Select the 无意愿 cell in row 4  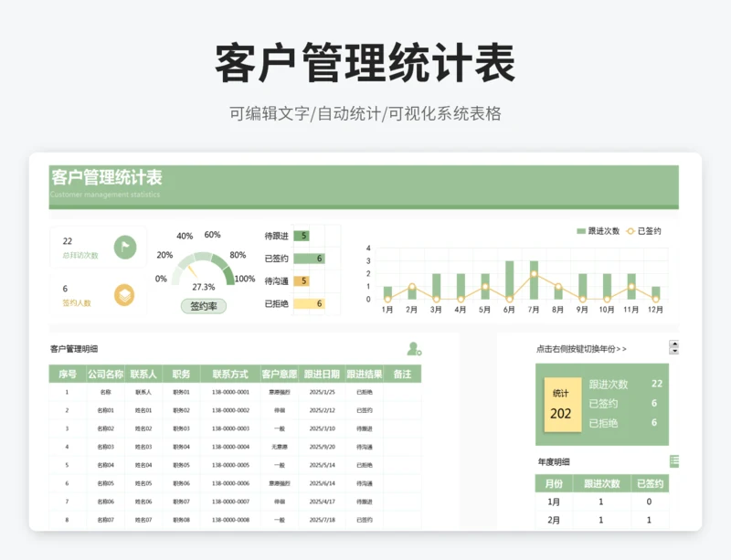280,447
